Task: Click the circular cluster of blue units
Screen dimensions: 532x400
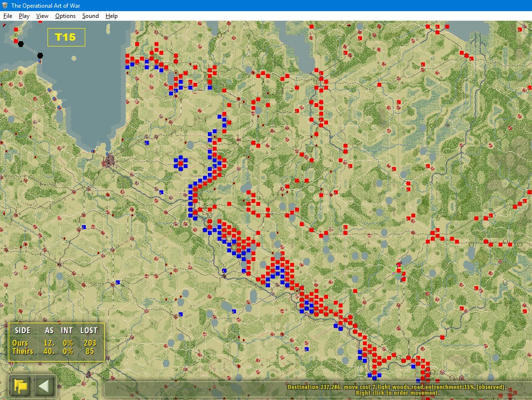Action: 181,163
